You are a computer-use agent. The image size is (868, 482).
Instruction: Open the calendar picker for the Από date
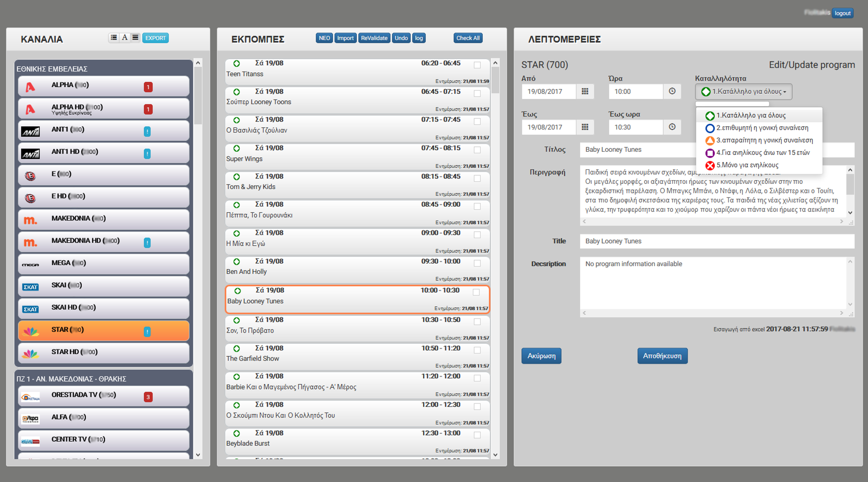(x=585, y=92)
